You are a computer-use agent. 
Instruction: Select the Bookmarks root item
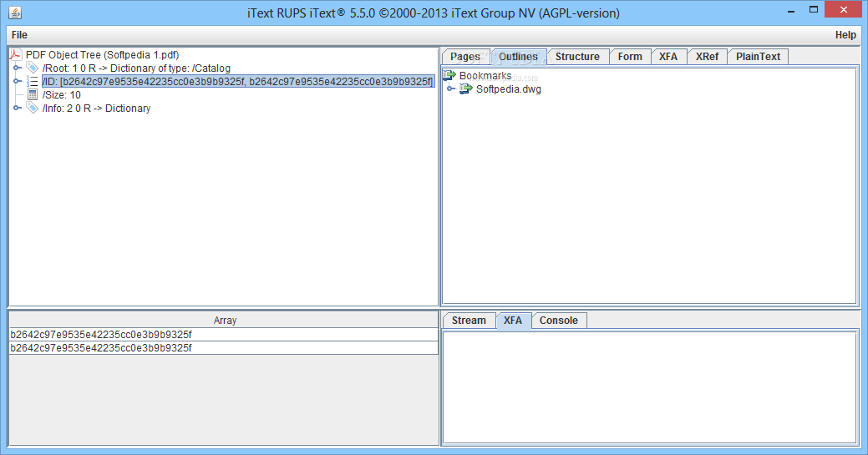click(485, 75)
